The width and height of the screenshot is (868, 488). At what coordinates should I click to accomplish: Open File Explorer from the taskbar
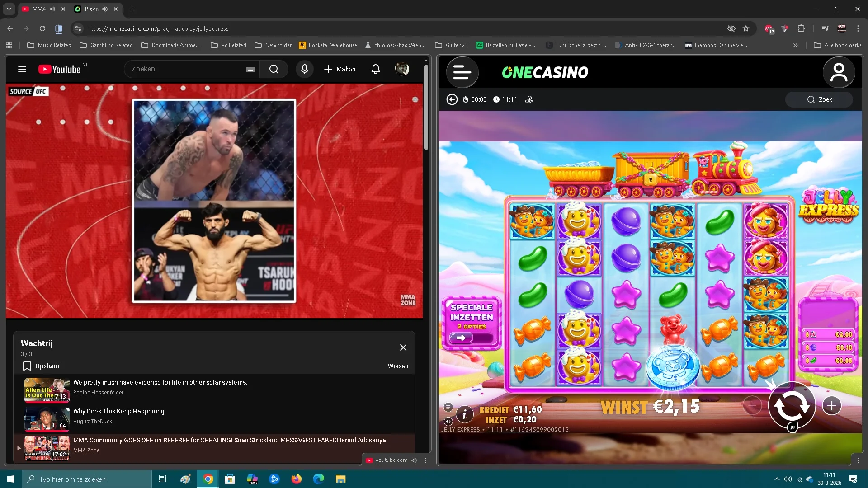pyautogui.click(x=340, y=479)
